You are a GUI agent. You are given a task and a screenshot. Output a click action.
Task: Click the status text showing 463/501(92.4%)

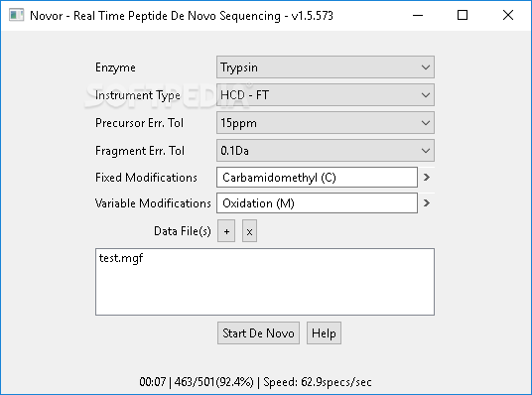coord(213,382)
